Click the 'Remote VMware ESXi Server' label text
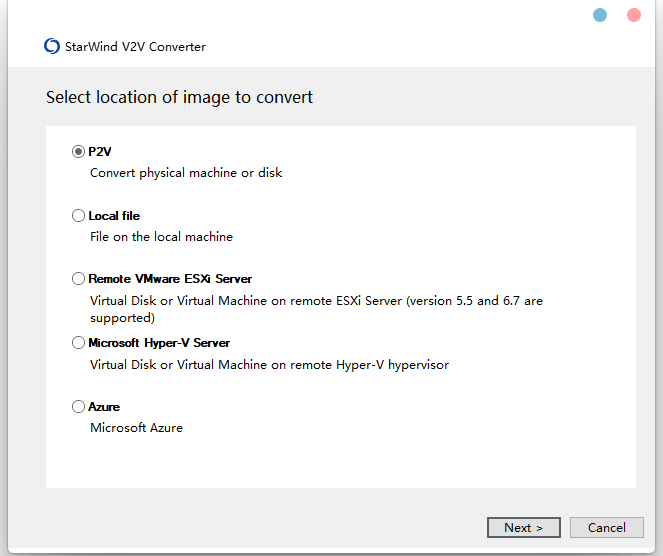Image resolution: width=663 pixels, height=556 pixels. (170, 279)
